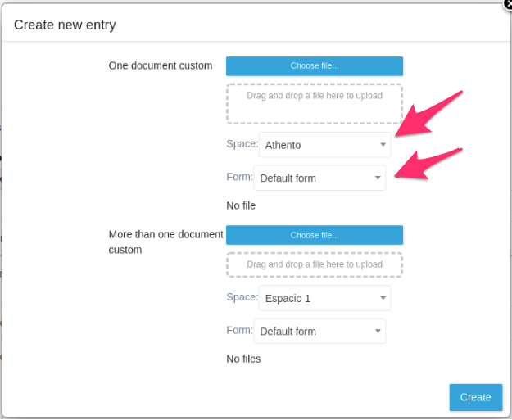The width and height of the screenshot is (512, 420).
Task: Click the Space label beside Athento
Action: pyautogui.click(x=242, y=144)
